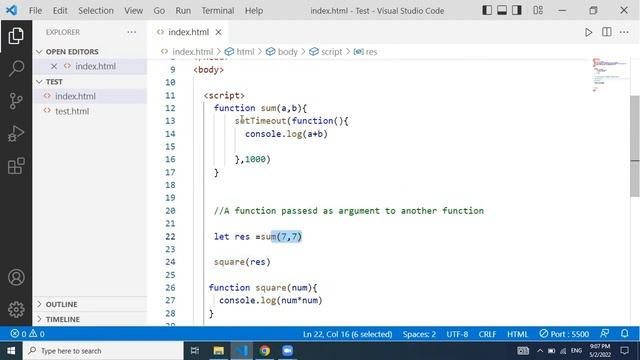640x360 pixels.
Task: Click the comment text on line 20
Action: point(349,211)
